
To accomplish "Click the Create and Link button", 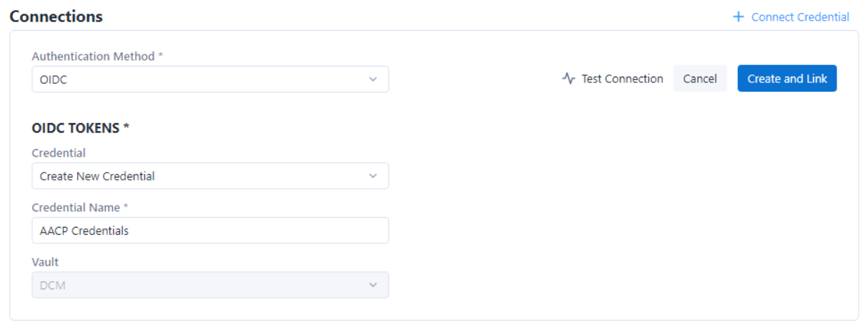I will [787, 79].
